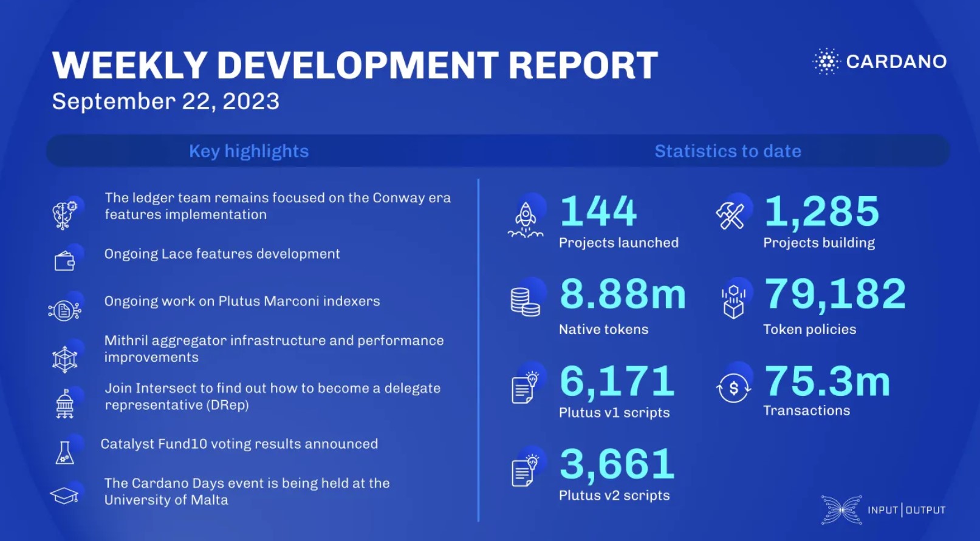Click the hammer and wrench Projects building icon
Screen dimensions: 980x541
pyautogui.click(x=731, y=215)
